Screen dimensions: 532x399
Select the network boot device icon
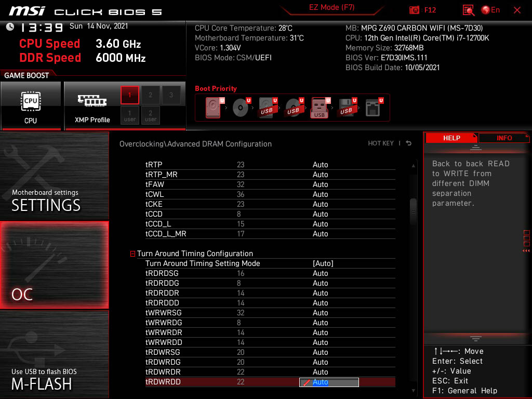tap(372, 108)
